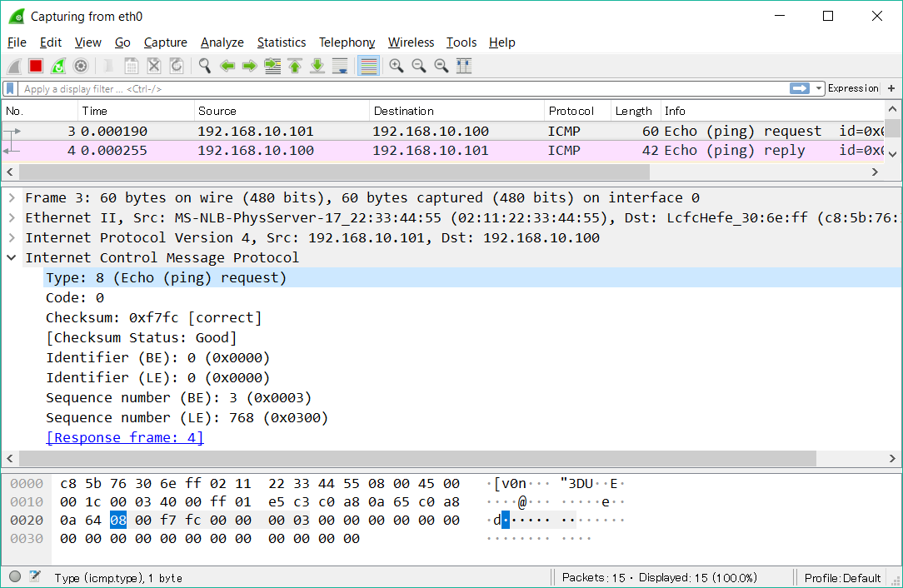Stop the live packet capture
Viewport: 903px width, 588px height.
click(x=35, y=65)
